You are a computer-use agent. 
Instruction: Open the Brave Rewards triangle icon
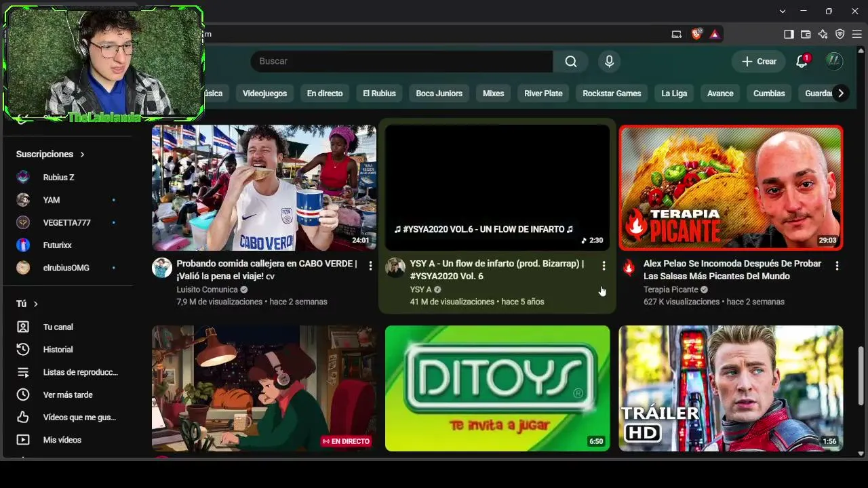(714, 34)
